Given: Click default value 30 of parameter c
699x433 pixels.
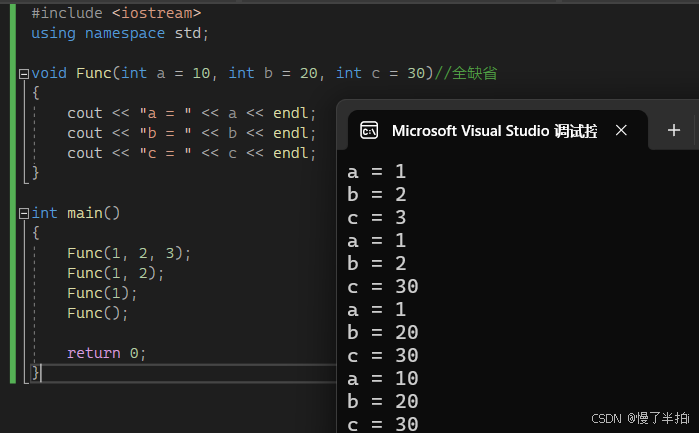Looking at the screenshot, I should point(416,74).
